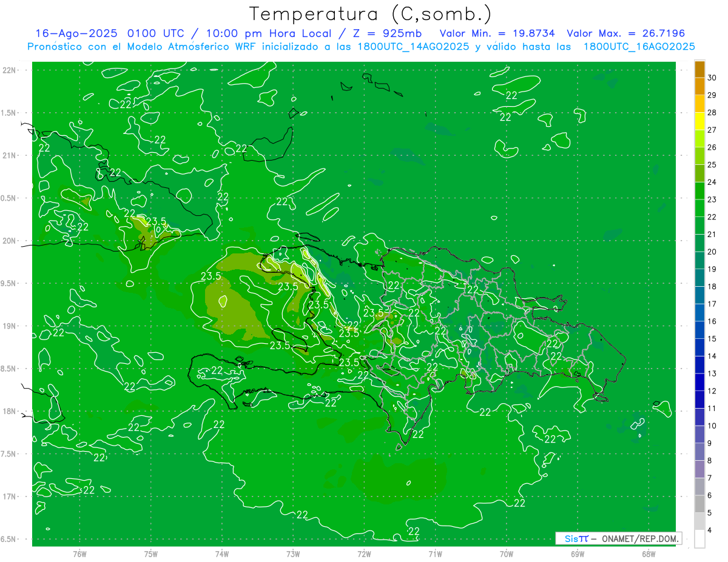Click the '25' color scale label
The width and height of the screenshot is (728, 562).
pyautogui.click(x=712, y=165)
